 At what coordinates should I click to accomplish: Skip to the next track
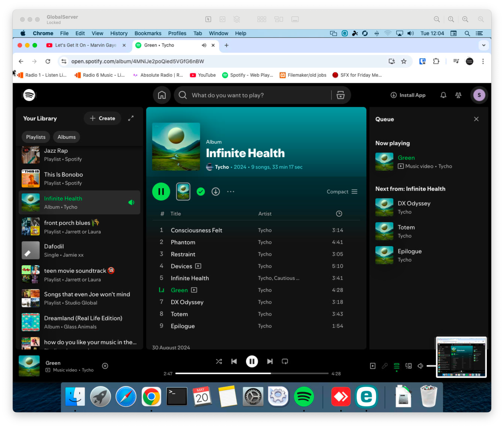(270, 362)
